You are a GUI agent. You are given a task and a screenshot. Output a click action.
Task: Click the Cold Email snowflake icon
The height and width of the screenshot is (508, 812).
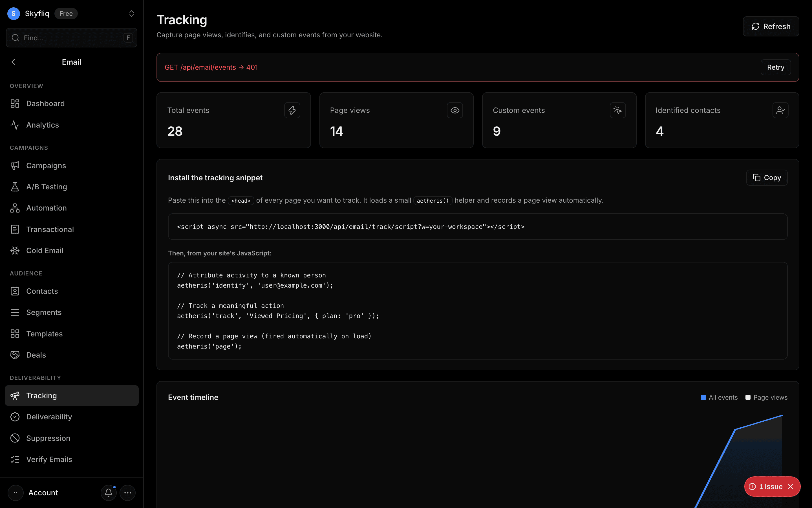click(15, 251)
